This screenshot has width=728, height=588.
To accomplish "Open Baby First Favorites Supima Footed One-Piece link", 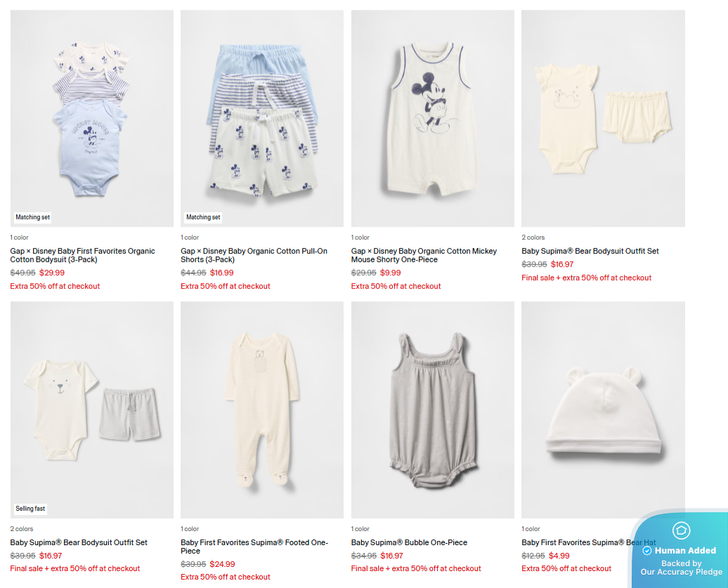I will click(254, 547).
